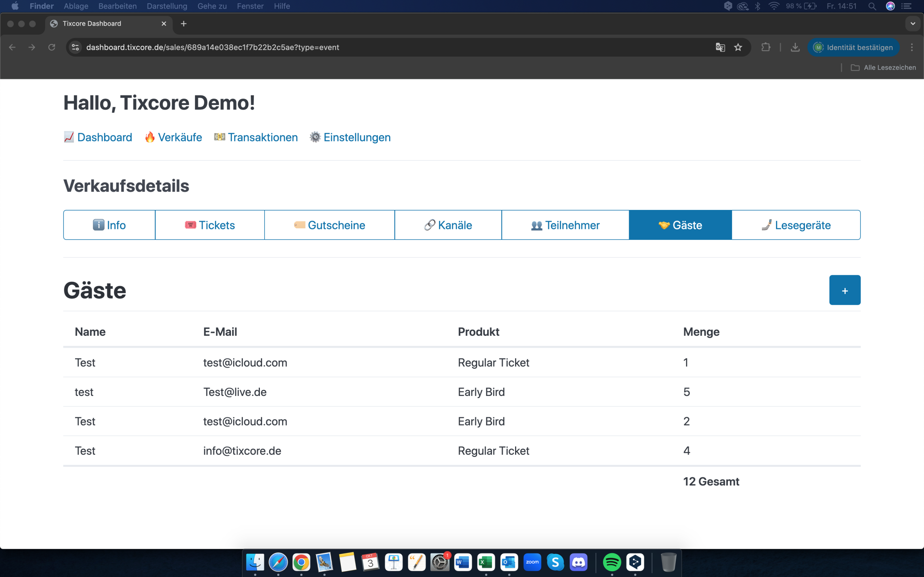The height and width of the screenshot is (577, 924).
Task: Open the Chrome downloads icon
Action: pos(795,47)
